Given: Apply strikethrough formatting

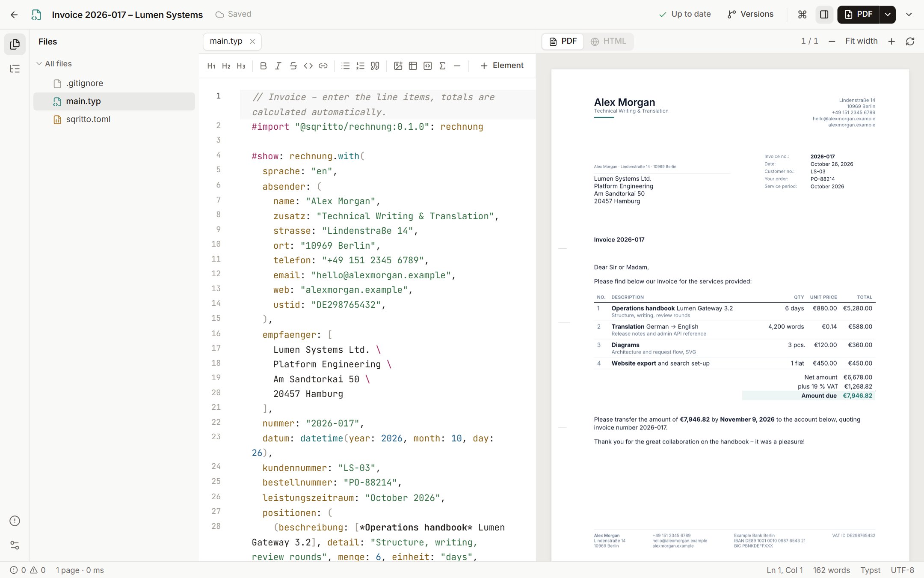Looking at the screenshot, I should click(x=293, y=66).
